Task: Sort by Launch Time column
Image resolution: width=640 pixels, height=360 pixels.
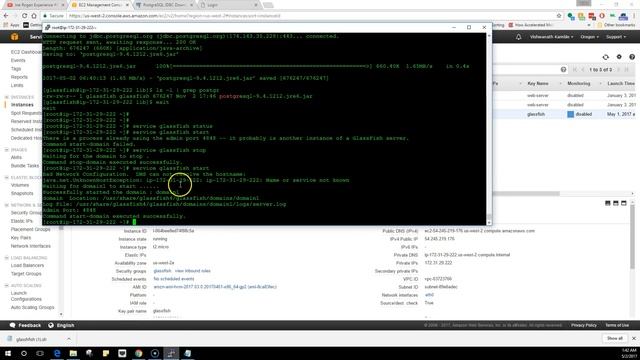Action: (x=621, y=83)
